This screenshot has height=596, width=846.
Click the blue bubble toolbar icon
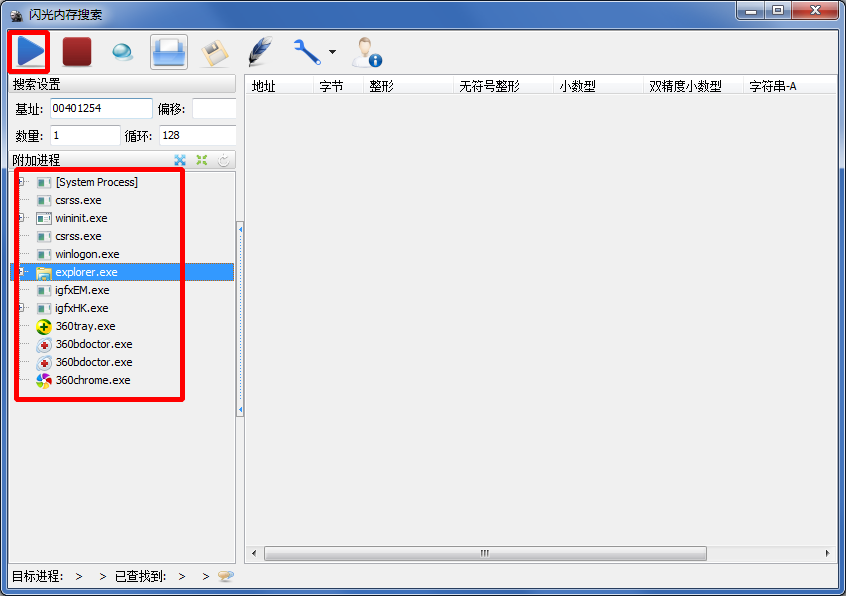click(x=122, y=52)
